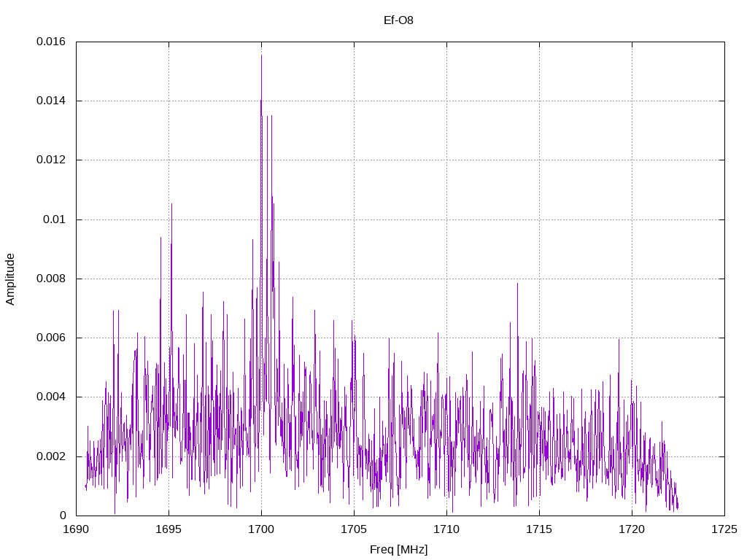The width and height of the screenshot is (747, 560).
Task: Click the tallest spectrum peak at 1700 MHz
Action: coord(261,55)
